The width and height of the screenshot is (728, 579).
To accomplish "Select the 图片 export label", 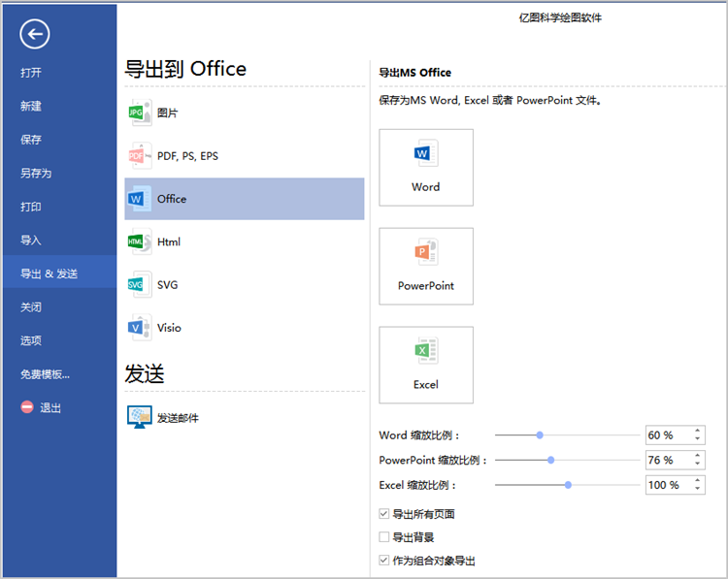I will tap(168, 113).
